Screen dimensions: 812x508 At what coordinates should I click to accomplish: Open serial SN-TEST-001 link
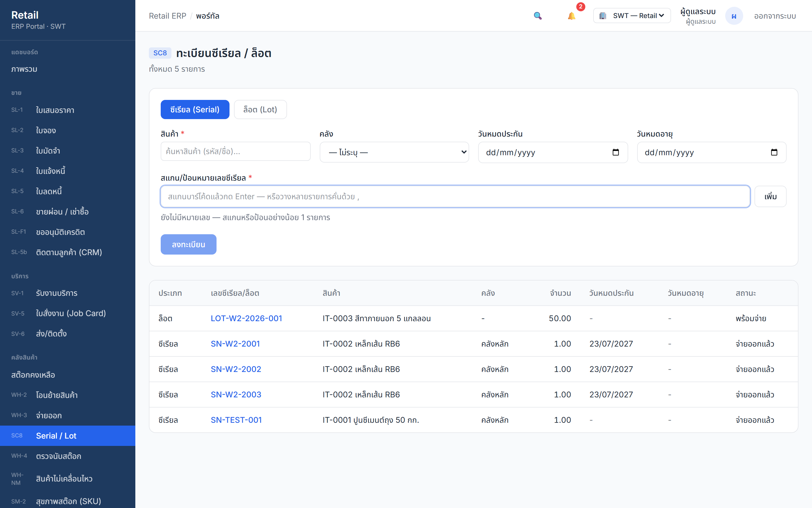pos(236,420)
